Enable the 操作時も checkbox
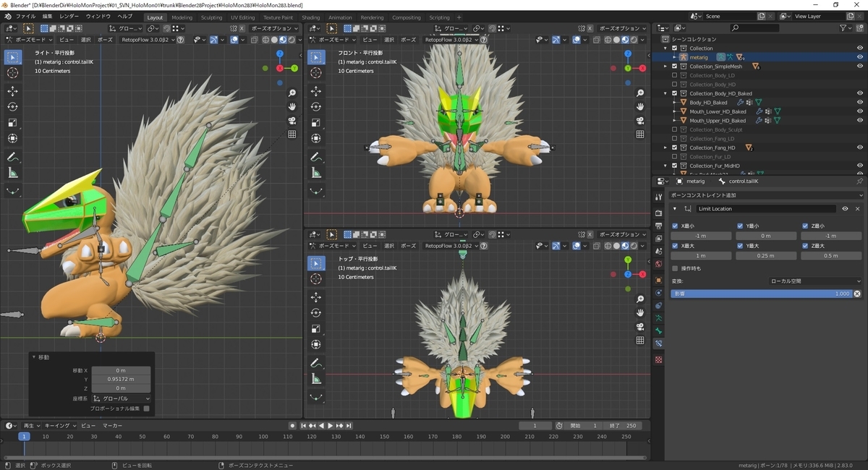This screenshot has height=470, width=868. coord(675,268)
